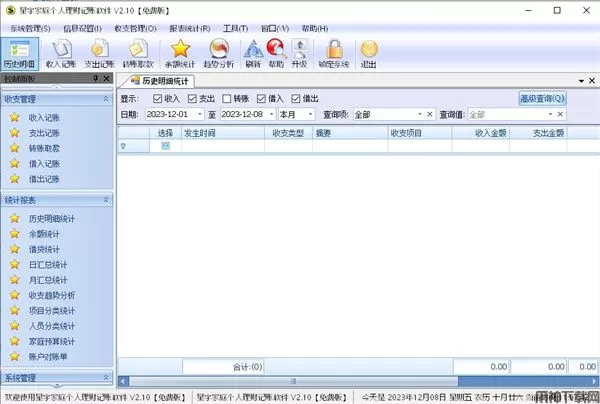Open 余额统计 star toolbar icon
Screen dimensions: 600x404
point(180,54)
